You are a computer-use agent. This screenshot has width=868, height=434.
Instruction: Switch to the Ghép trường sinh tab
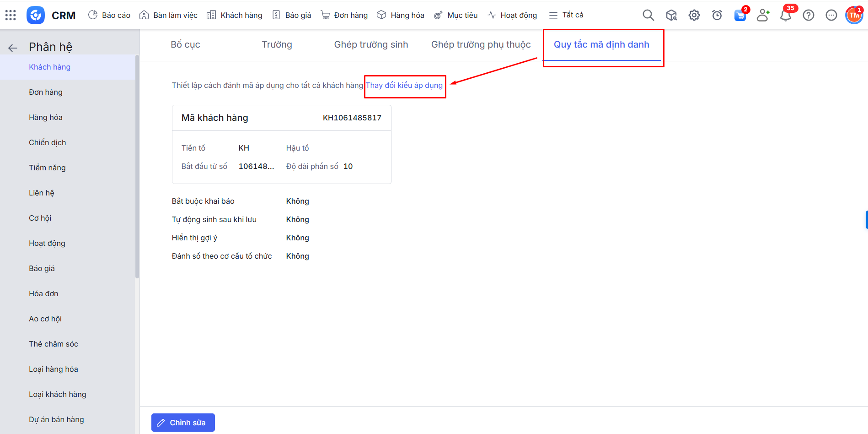pos(371,44)
